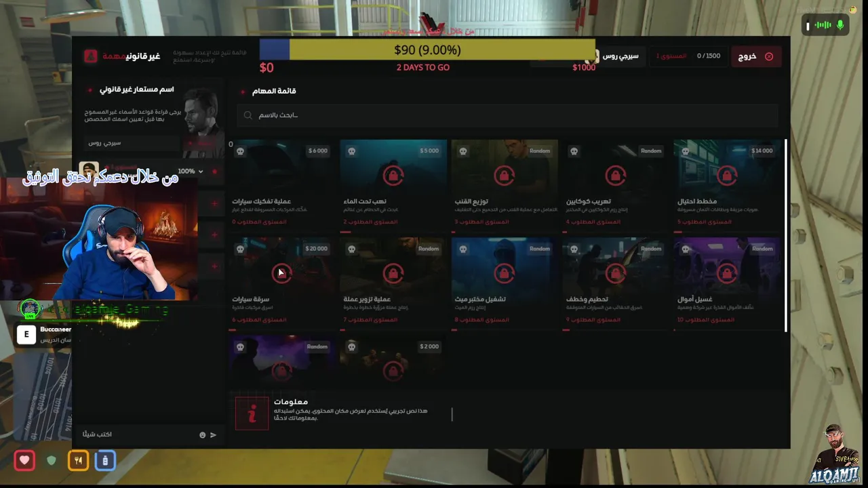This screenshot has width=868, height=488.
Task: Click المستوى المطلوب 10 level text
Action: click(705, 320)
